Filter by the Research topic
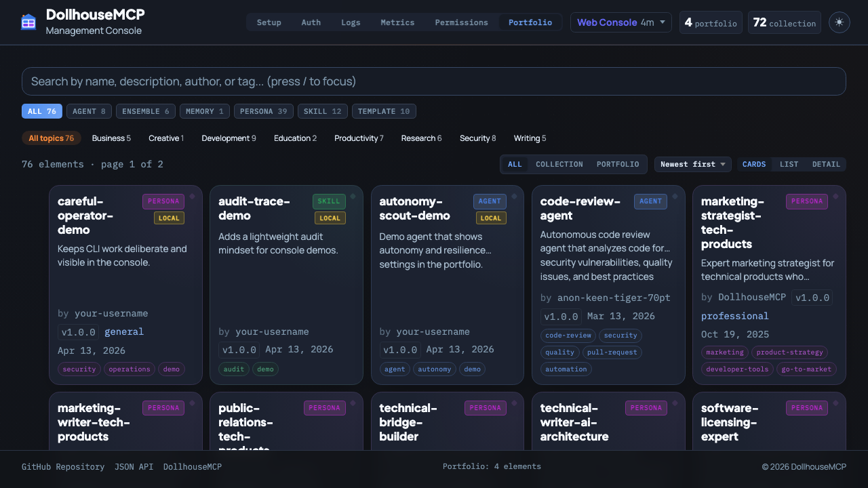Viewport: 868px width, 488px height. pyautogui.click(x=421, y=138)
